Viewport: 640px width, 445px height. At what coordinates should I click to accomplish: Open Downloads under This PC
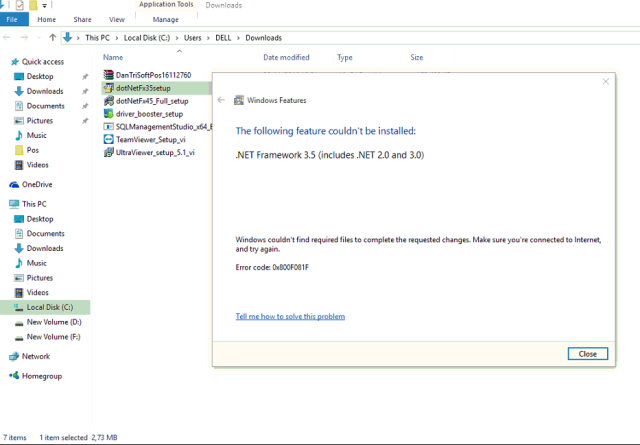pyautogui.click(x=45, y=248)
